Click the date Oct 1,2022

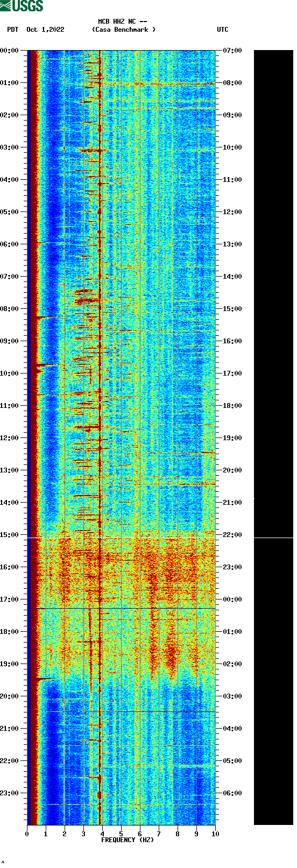coord(45,30)
